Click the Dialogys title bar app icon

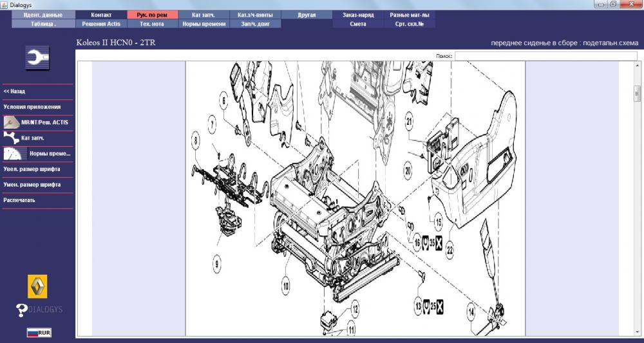click(x=5, y=5)
